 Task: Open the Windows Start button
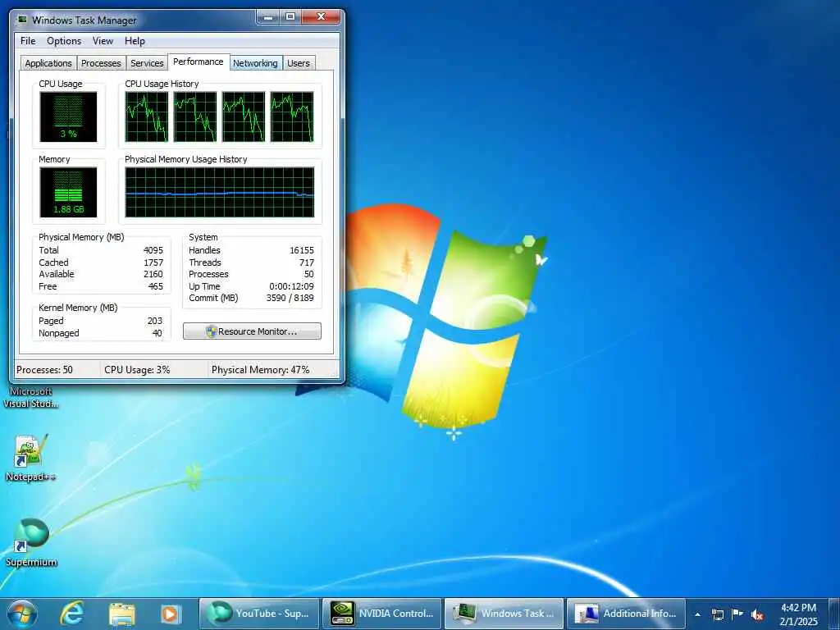[22, 614]
